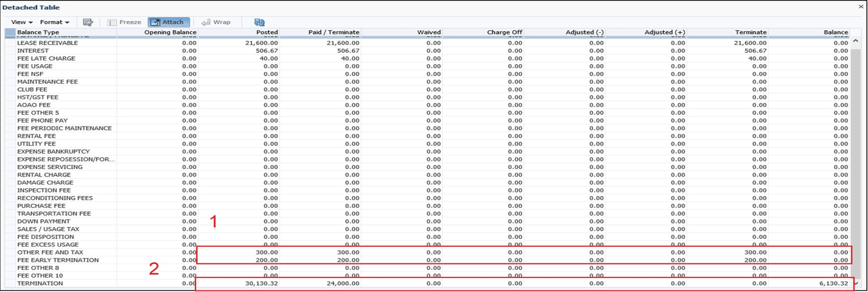868x292 pixels.
Task: Select the FEE NSF row
Action: 427,74
